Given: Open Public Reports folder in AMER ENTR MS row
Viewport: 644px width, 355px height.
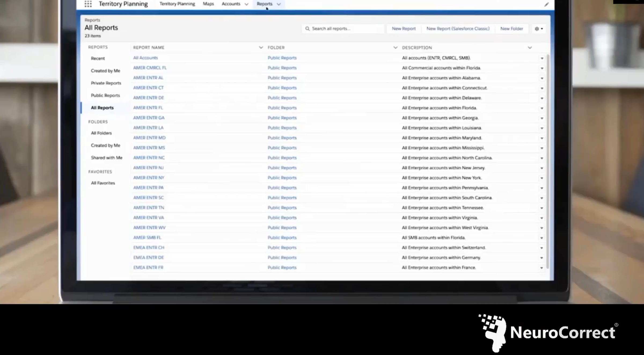Looking at the screenshot, I should tap(282, 148).
